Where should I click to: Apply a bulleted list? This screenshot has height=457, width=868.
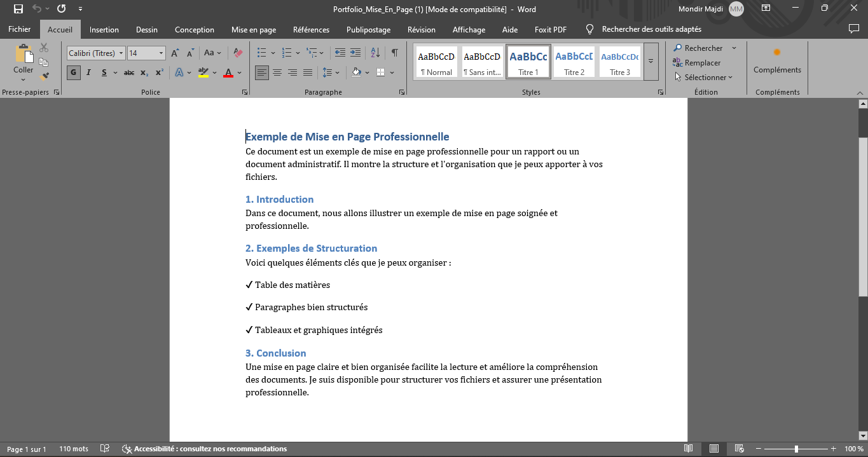click(x=261, y=53)
